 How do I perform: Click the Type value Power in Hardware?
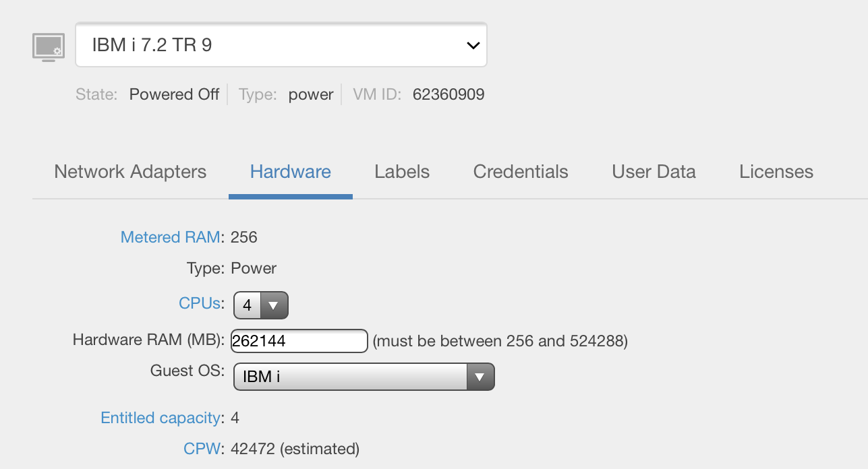tap(254, 268)
